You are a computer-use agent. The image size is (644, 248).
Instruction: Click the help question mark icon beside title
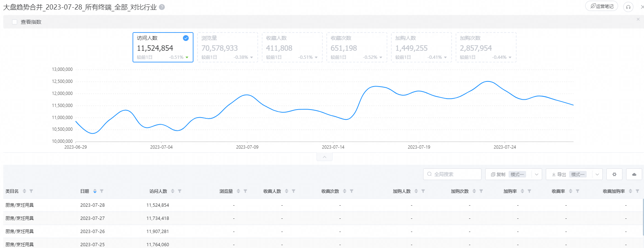pyautogui.click(x=162, y=7)
